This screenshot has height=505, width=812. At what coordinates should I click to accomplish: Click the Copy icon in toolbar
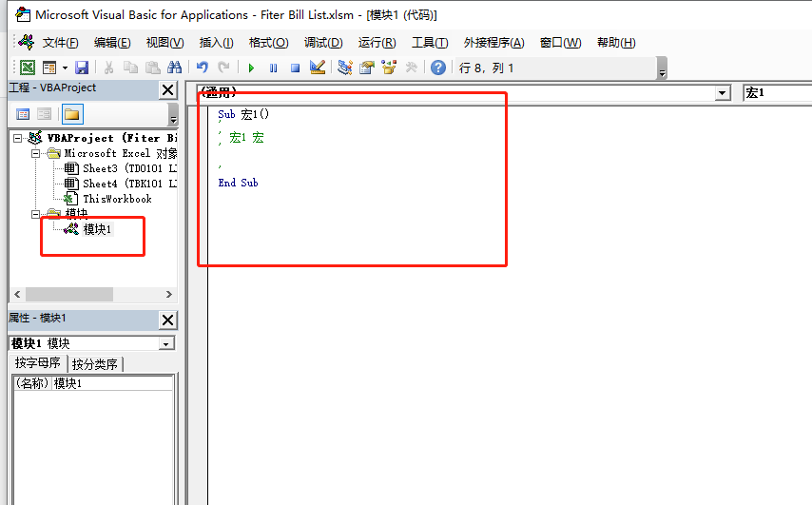click(130, 68)
